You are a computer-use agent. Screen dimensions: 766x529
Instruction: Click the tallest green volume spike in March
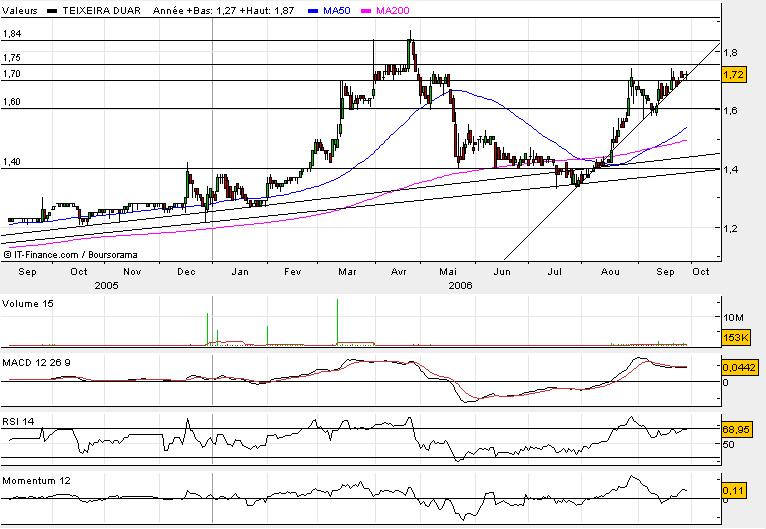[x=337, y=321]
